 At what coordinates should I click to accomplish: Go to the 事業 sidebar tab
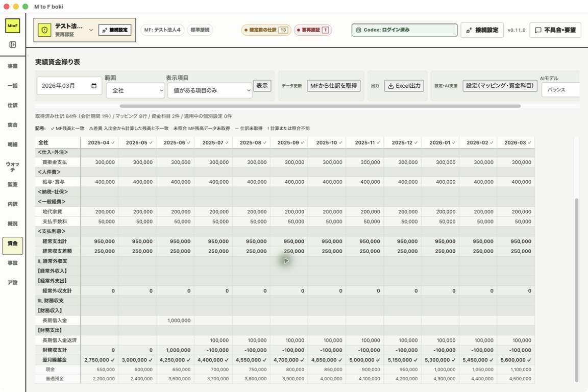[12, 66]
